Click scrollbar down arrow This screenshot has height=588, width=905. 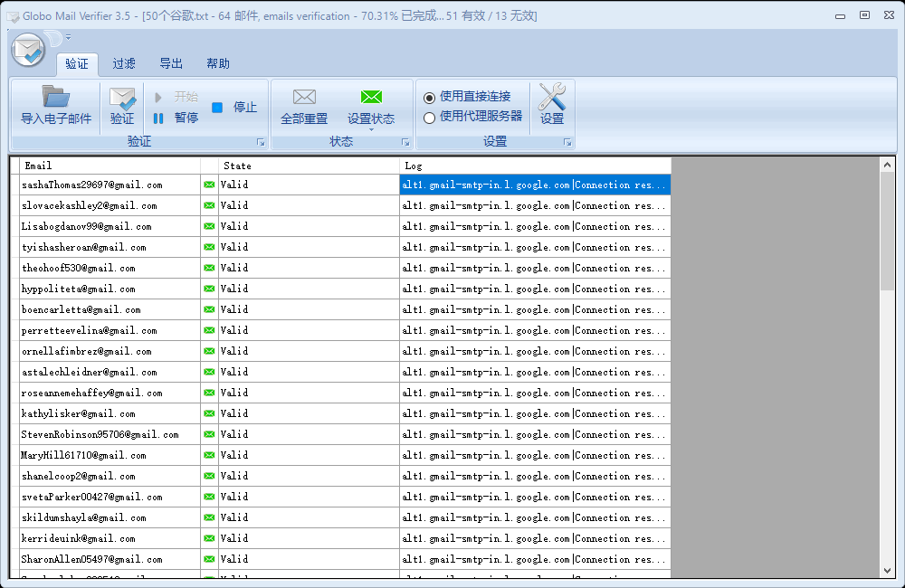pos(887,571)
